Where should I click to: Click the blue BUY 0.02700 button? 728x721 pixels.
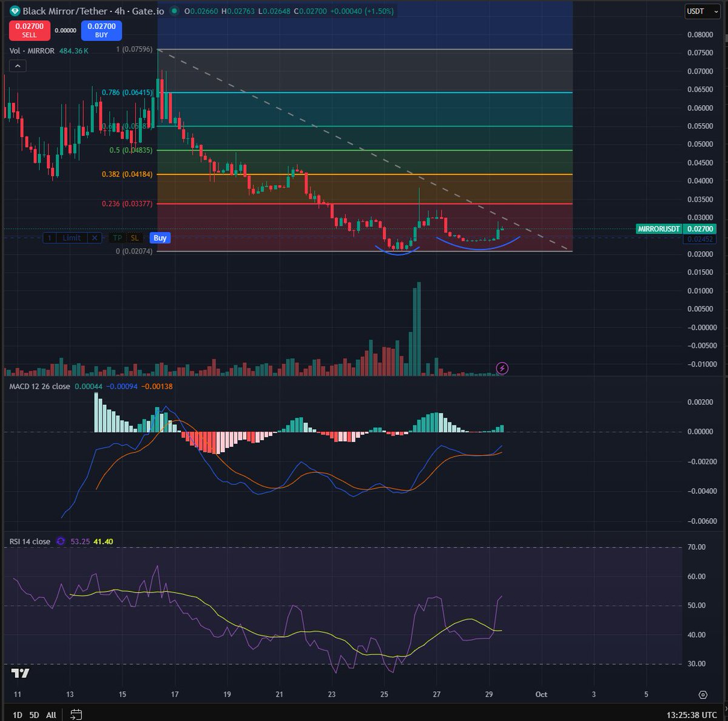(101, 30)
